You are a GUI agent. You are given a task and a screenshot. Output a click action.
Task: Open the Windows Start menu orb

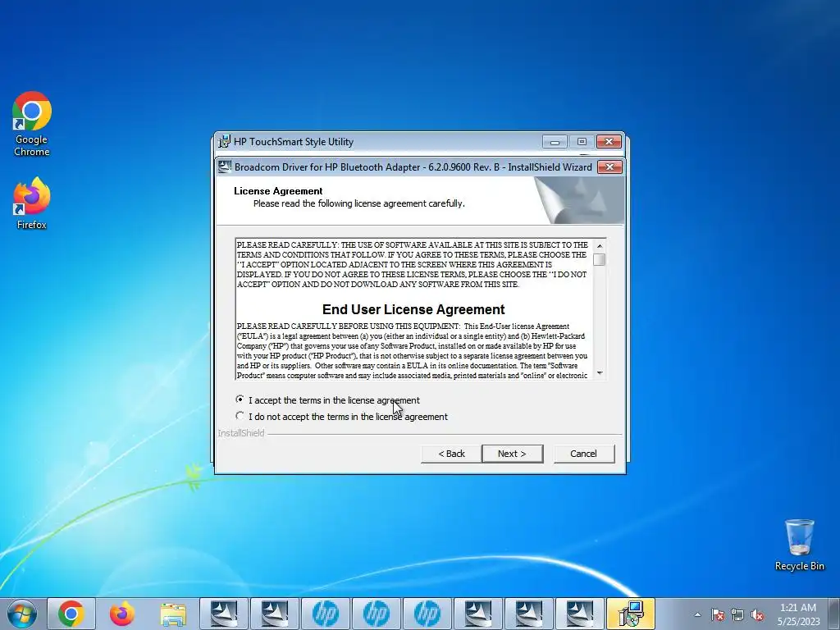pyautogui.click(x=22, y=614)
